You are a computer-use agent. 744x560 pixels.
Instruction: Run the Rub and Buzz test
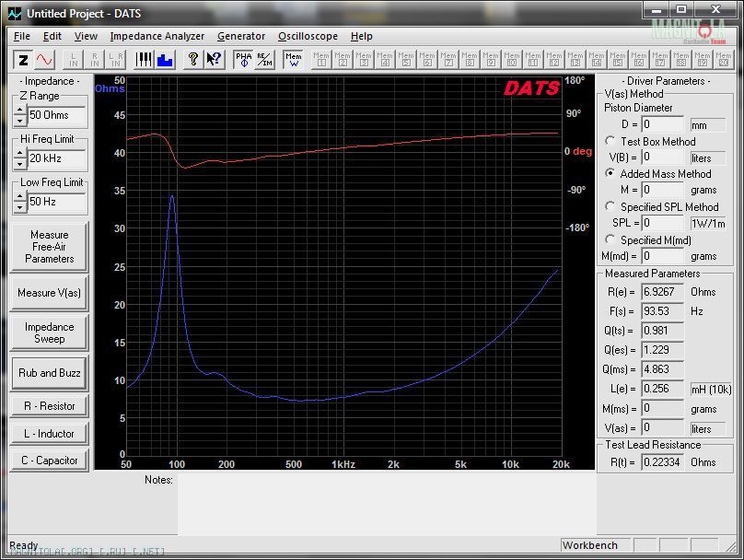pos(50,373)
